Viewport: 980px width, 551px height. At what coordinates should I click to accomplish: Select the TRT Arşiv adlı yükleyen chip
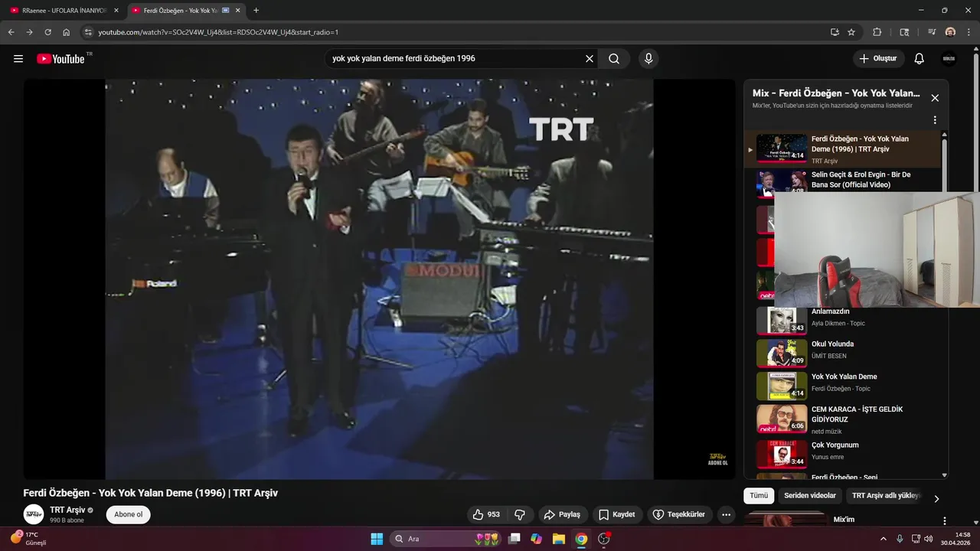[x=886, y=496]
